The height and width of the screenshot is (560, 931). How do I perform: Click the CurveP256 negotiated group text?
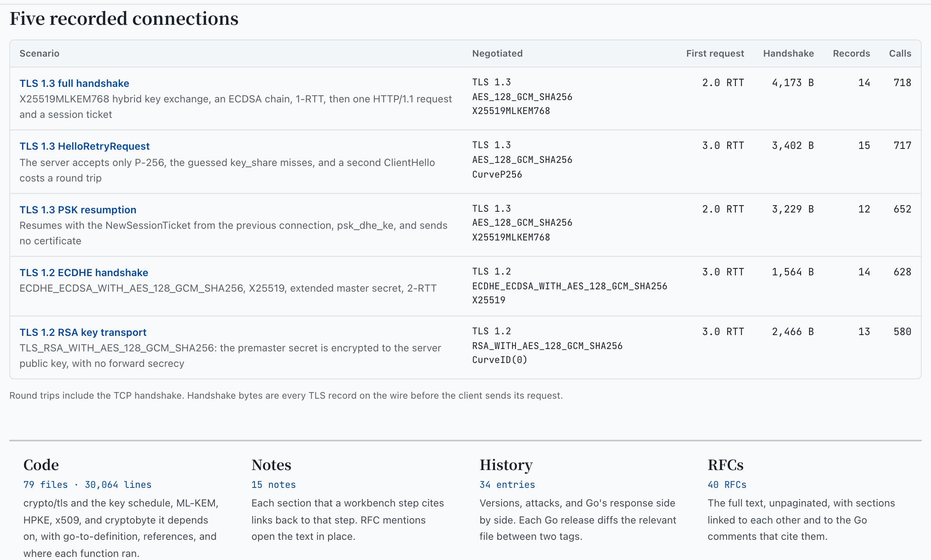coord(497,175)
